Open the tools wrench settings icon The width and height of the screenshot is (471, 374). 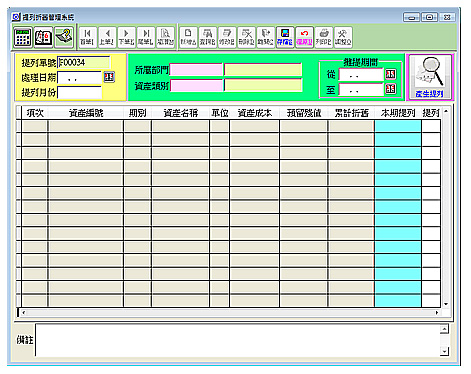(x=343, y=37)
